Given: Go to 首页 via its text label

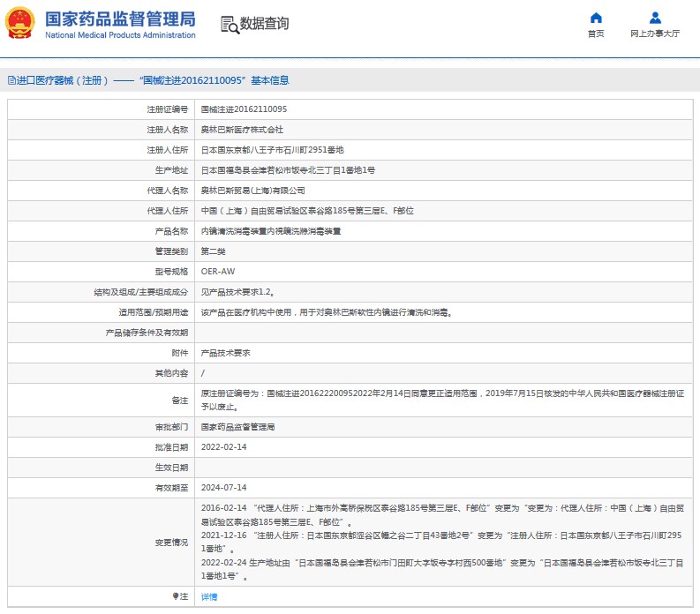Looking at the screenshot, I should pyautogui.click(x=596, y=34).
